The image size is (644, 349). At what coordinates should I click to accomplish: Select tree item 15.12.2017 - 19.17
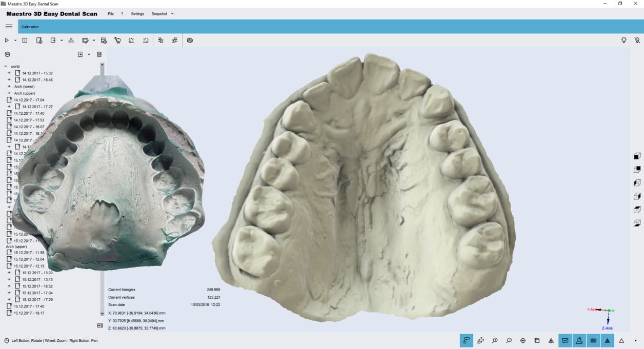pyautogui.click(x=29, y=313)
